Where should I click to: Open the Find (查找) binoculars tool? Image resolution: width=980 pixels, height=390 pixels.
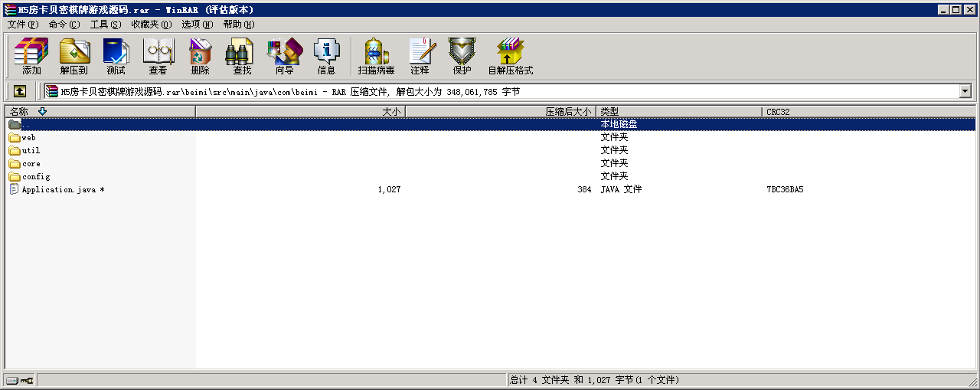coord(242,56)
